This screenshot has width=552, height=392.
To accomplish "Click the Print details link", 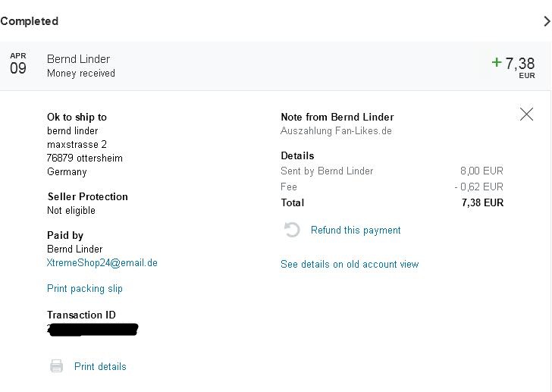I will click(x=100, y=367).
